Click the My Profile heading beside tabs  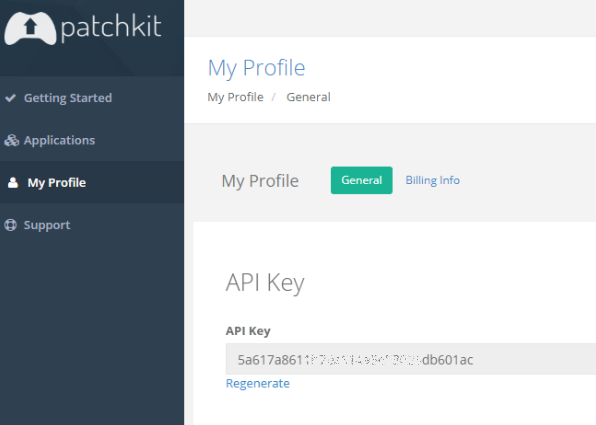click(x=260, y=181)
